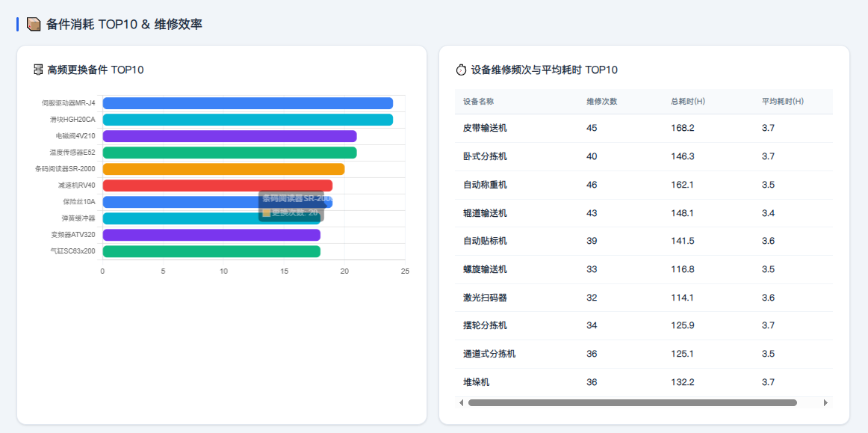This screenshot has width=868, height=433.
Task: Select the 激光扫码器 row name
Action: [x=485, y=298]
